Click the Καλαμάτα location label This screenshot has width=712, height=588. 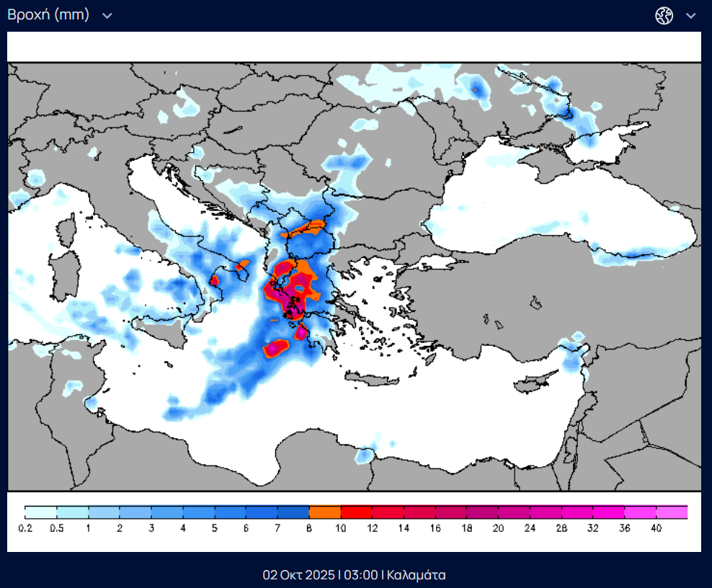[417, 575]
